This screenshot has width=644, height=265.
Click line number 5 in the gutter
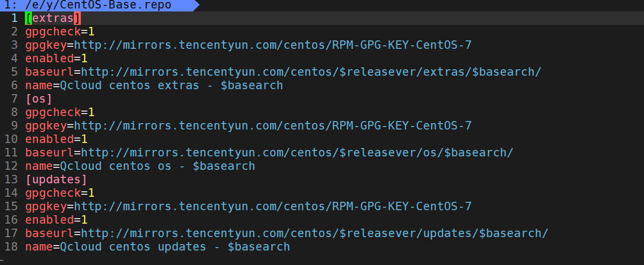(14, 72)
